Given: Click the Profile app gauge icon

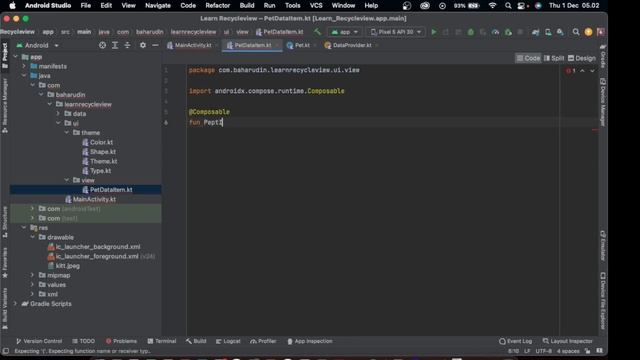Looking at the screenshot, I should tap(496, 32).
